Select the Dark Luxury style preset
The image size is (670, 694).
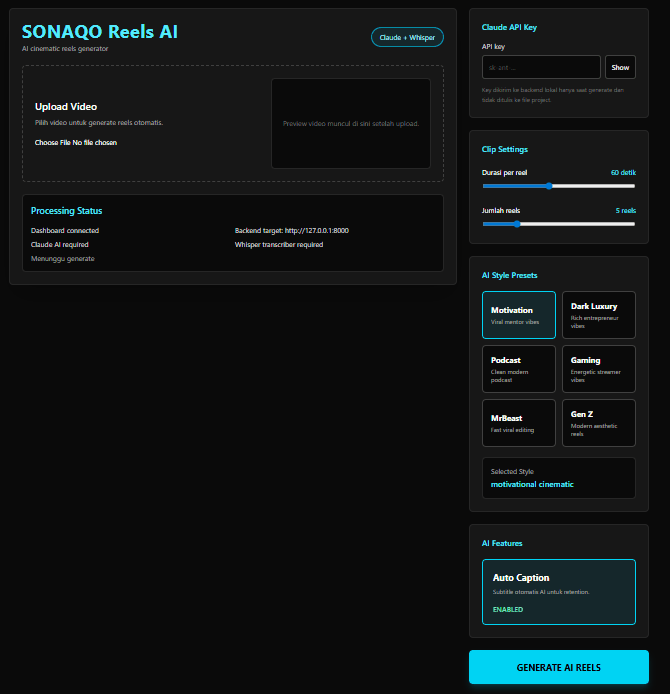pos(599,315)
